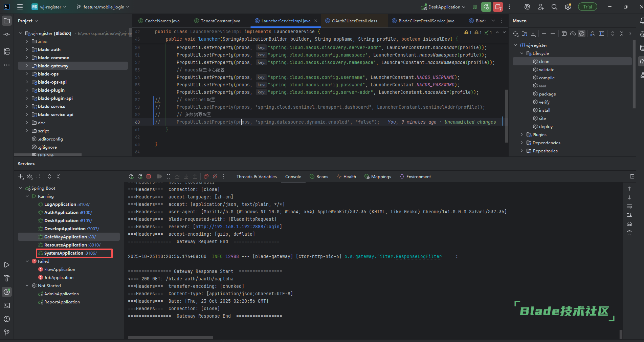Switch to TenantConstant.java editor tab
Viewport: 644px width, 342px height.
(x=220, y=21)
